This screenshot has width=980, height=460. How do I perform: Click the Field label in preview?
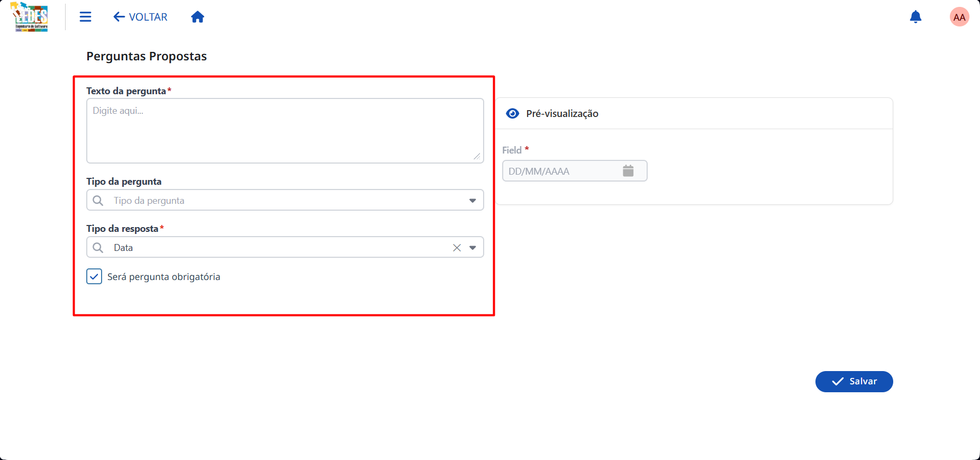coord(512,150)
